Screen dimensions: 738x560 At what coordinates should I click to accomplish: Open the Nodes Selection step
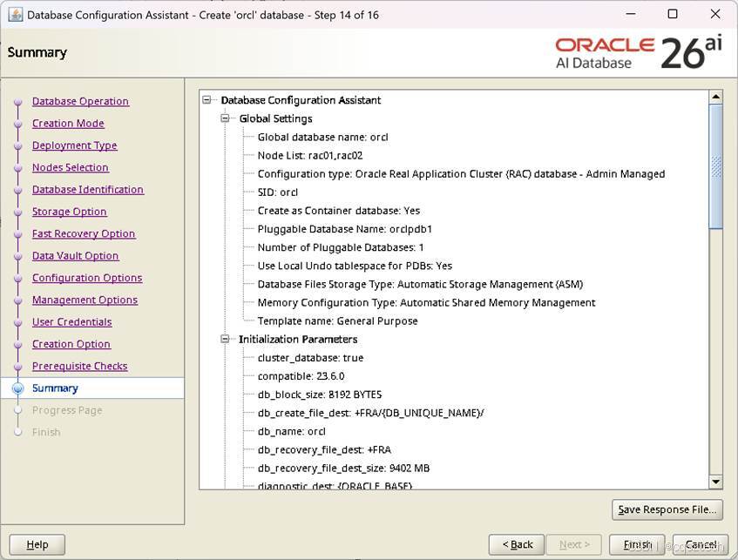[x=71, y=167]
